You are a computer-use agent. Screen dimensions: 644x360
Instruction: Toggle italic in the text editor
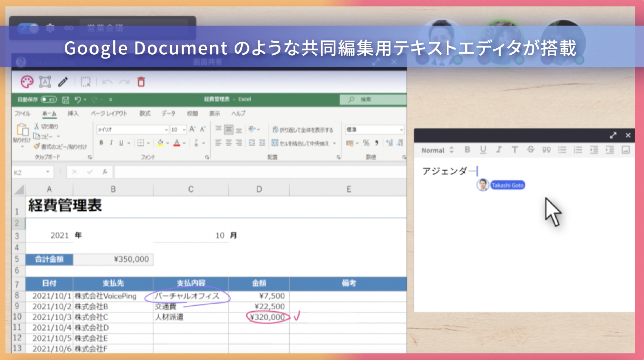coord(499,150)
